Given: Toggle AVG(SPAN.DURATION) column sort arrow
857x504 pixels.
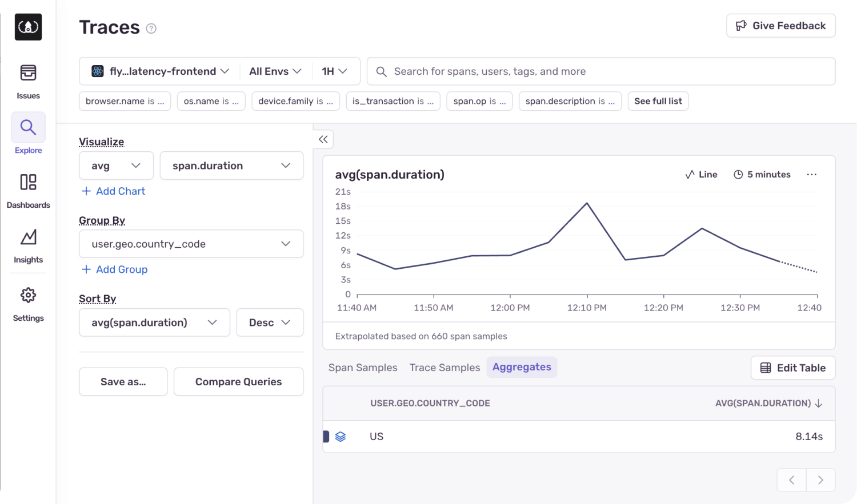Looking at the screenshot, I should pyautogui.click(x=819, y=404).
